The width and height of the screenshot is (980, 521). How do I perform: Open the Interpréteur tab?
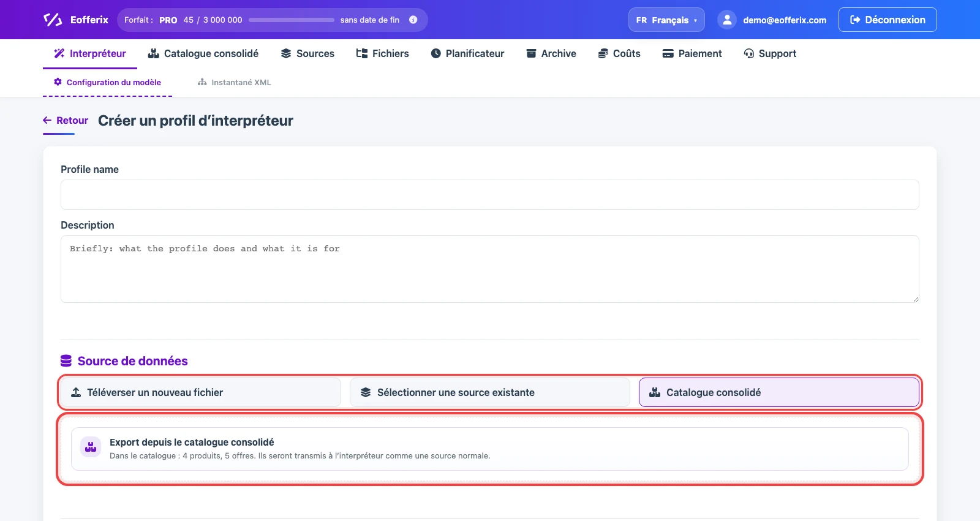90,53
